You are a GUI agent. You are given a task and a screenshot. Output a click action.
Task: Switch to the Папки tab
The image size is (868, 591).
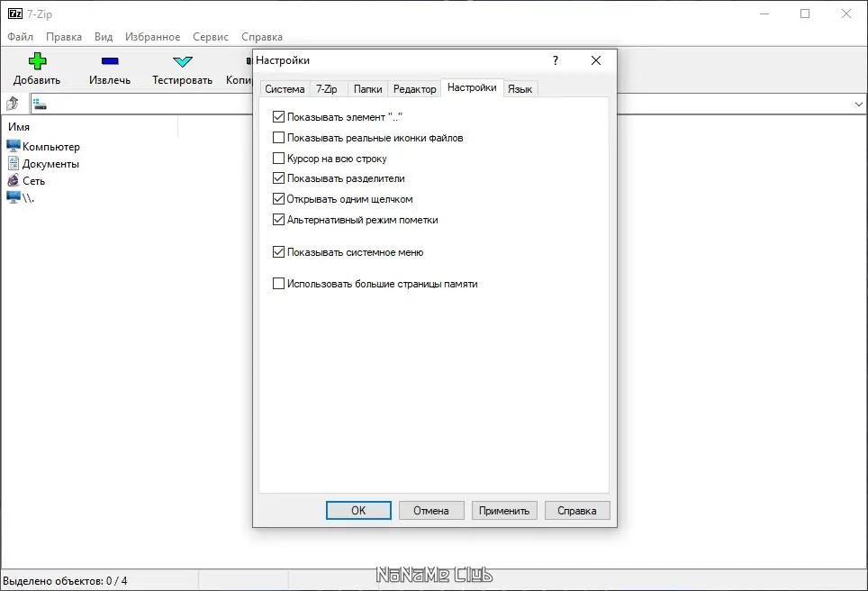click(367, 89)
